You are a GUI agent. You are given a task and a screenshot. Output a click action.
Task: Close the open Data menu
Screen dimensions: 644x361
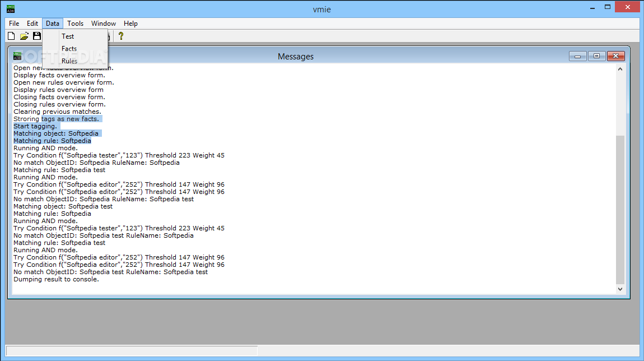tap(52, 24)
